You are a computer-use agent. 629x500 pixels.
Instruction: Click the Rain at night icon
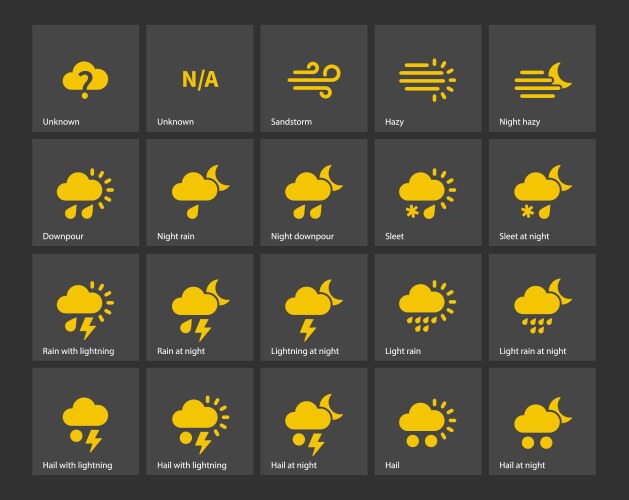(199, 308)
